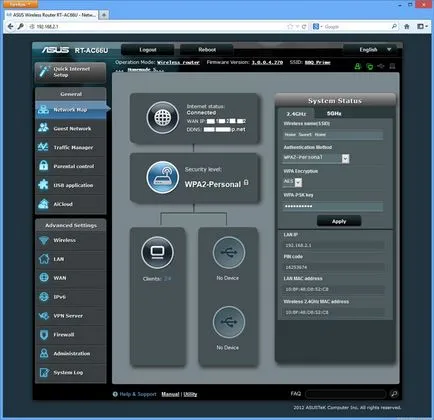Open Parental control in the sidebar
The width and height of the screenshot is (434, 420).
coord(71,166)
